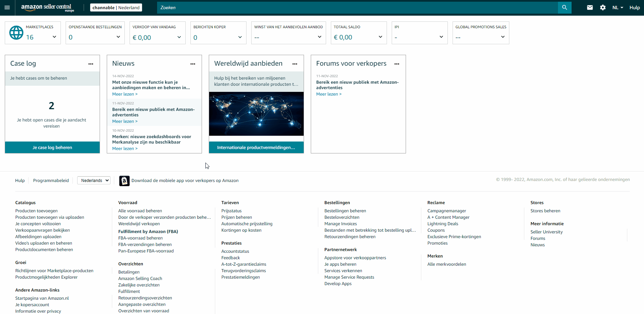Open Pan-Europese FBA-voorraad link
The height and width of the screenshot is (314, 644).
(x=146, y=251)
